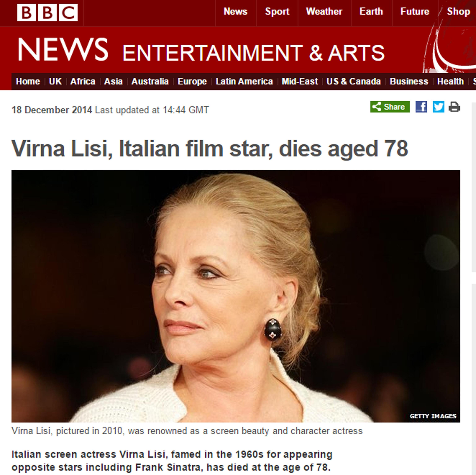The width and height of the screenshot is (476, 475).
Task: Open Future in the top navigation
Action: pos(415,12)
